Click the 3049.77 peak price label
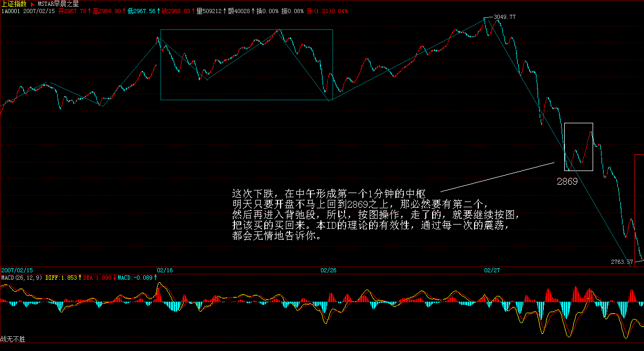This screenshot has width=644, height=351. coord(505,17)
